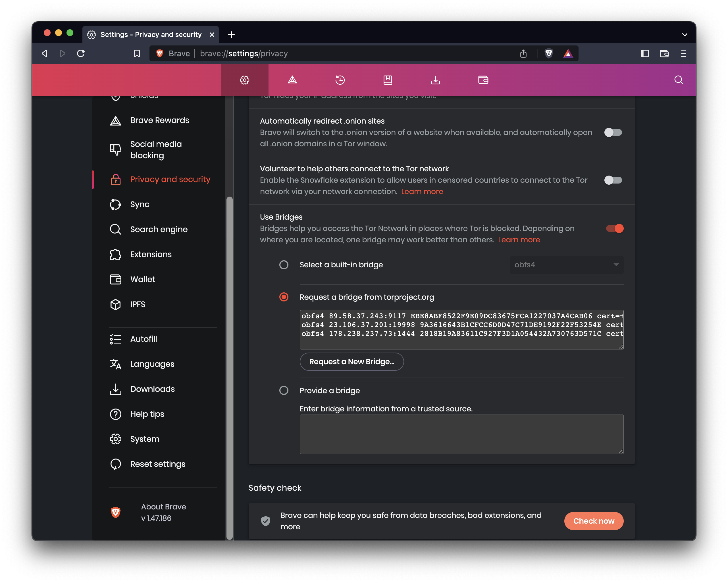Screen dimensions: 728x583
Task: Open the obfs4 built-in bridge dropdown
Action: click(x=566, y=265)
